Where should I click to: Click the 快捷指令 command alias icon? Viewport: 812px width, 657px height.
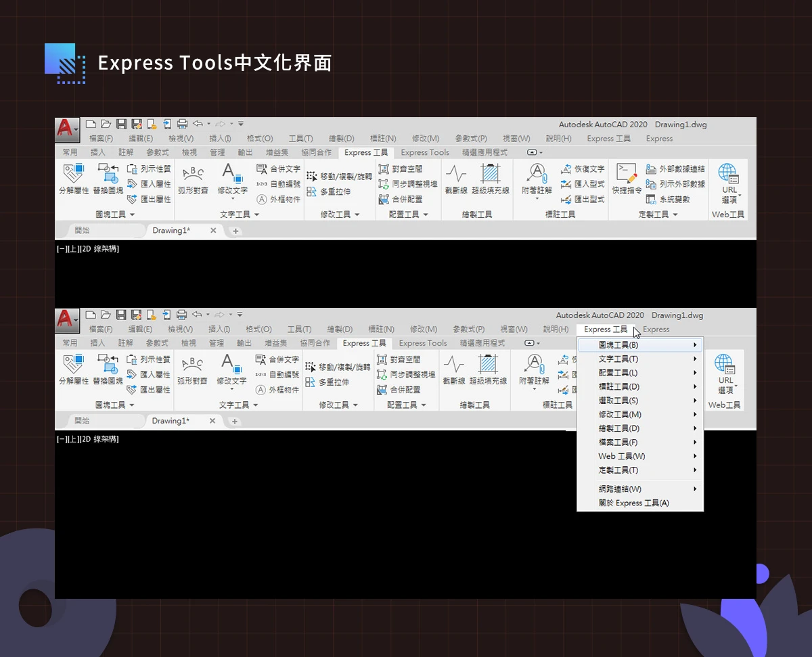[x=627, y=174]
